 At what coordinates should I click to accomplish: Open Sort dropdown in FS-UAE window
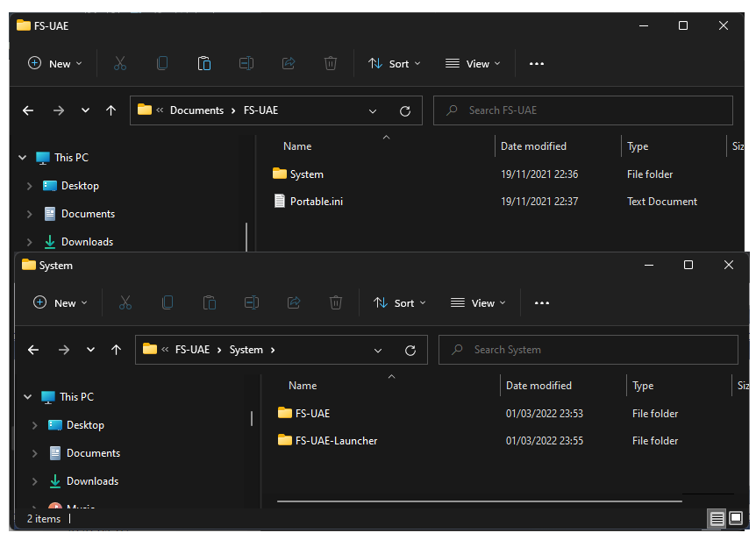click(x=395, y=64)
